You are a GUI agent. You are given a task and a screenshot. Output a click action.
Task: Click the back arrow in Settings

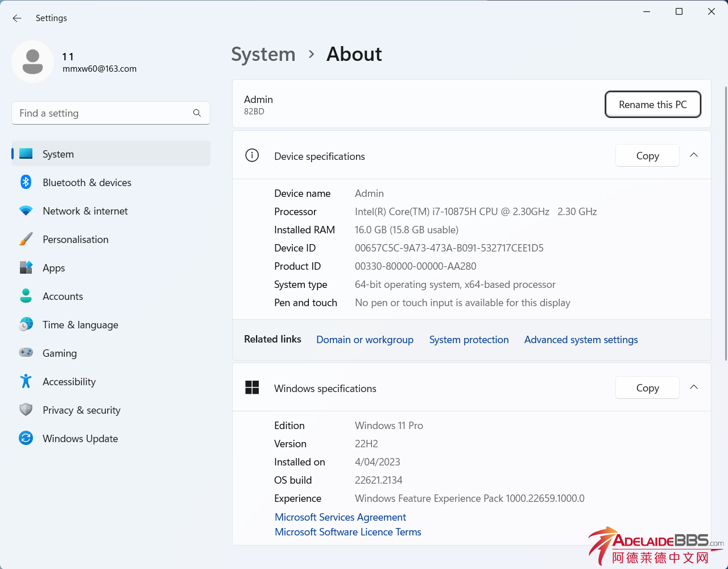(x=16, y=18)
